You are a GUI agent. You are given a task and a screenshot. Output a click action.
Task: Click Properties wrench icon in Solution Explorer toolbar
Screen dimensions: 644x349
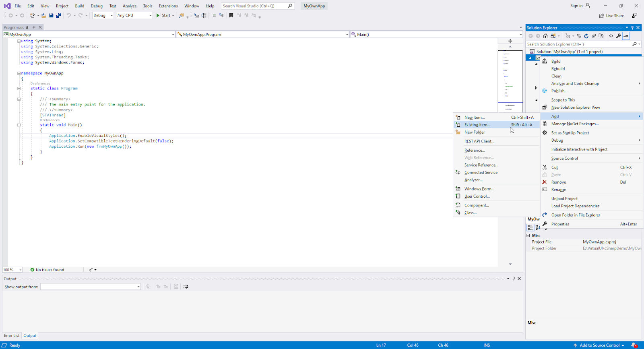(619, 36)
